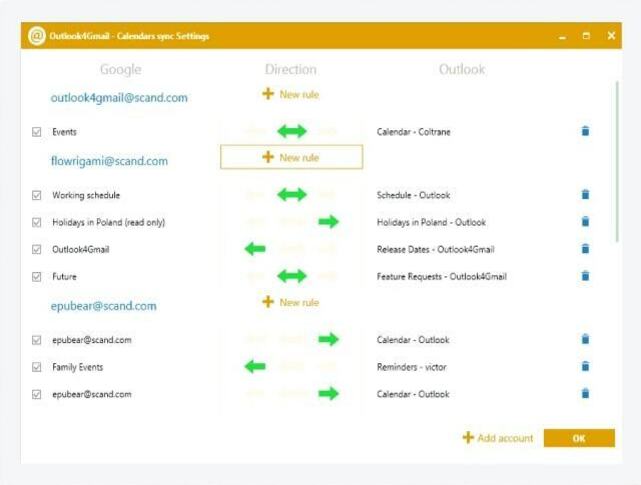
Task: Delete the Family Events rule
Action: [585, 366]
